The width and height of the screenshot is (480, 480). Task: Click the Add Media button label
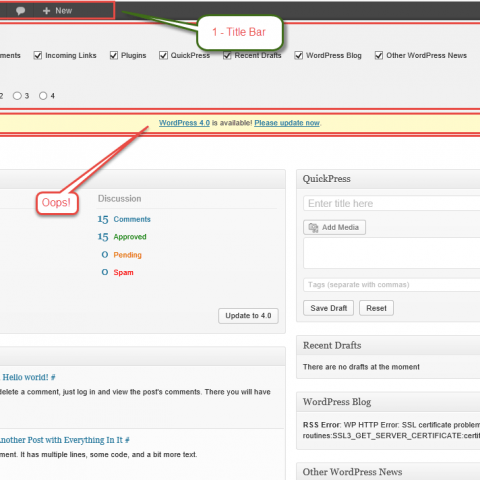(340, 227)
